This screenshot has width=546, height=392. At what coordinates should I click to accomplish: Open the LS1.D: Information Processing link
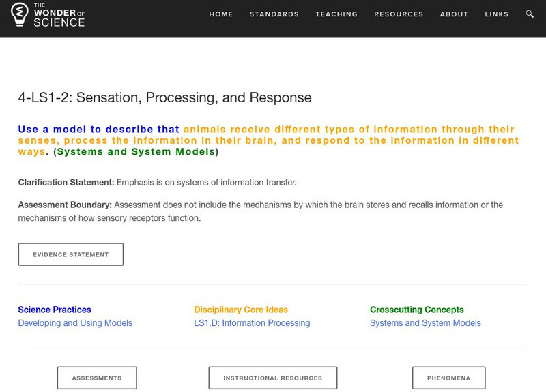click(252, 323)
